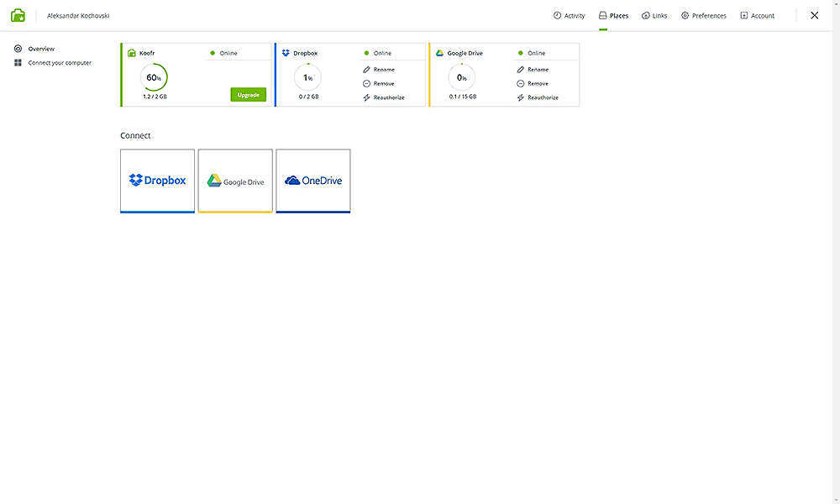The width and height of the screenshot is (840, 504).
Task: Remove the Google Drive place
Action: coord(533,83)
